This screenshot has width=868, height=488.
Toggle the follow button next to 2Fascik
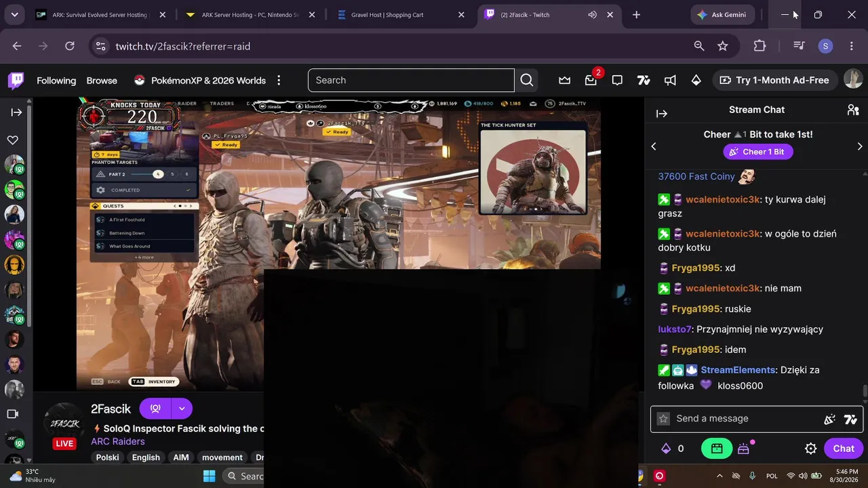155,409
